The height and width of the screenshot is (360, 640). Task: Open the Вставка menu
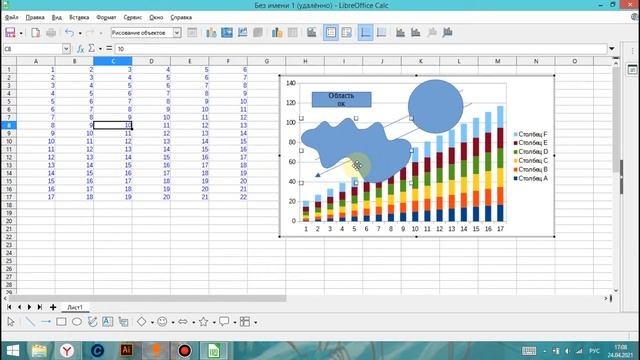(79, 18)
